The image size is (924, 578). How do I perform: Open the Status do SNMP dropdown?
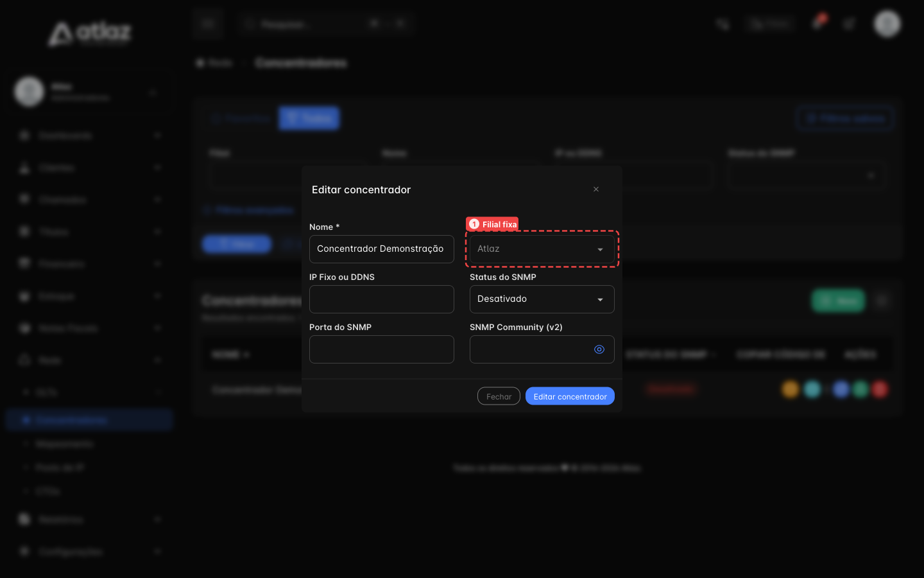tap(542, 299)
